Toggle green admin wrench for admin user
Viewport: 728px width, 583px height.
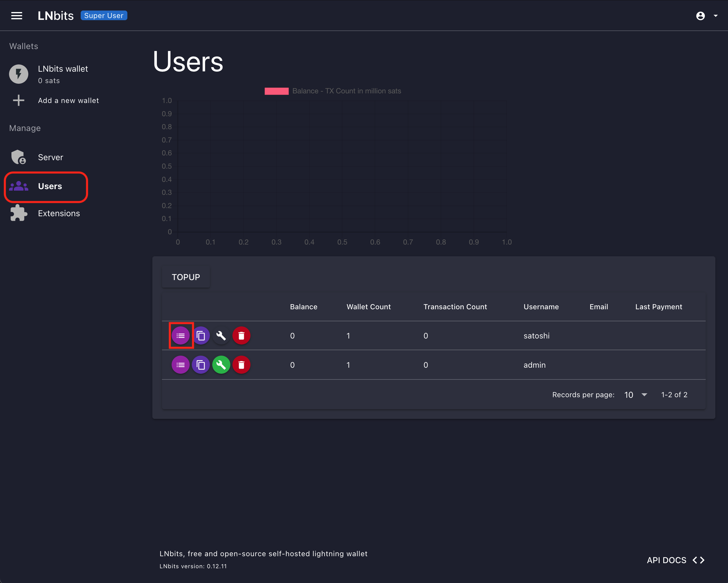[x=221, y=365]
